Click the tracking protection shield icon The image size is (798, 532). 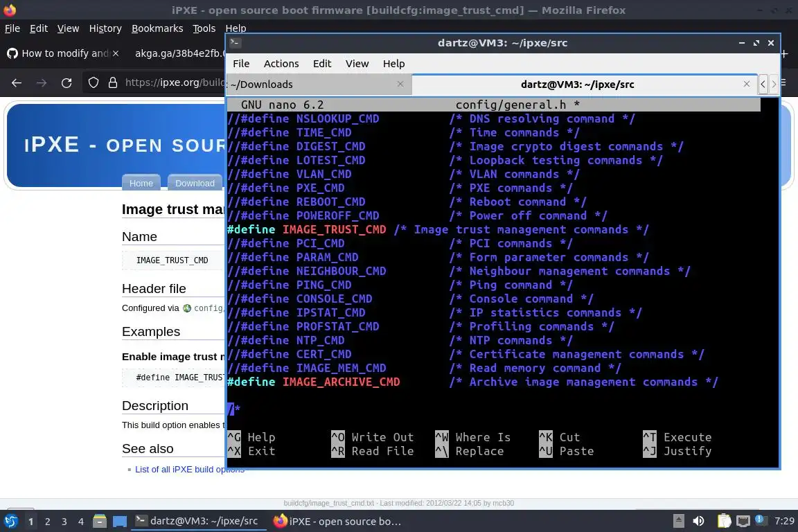93,82
